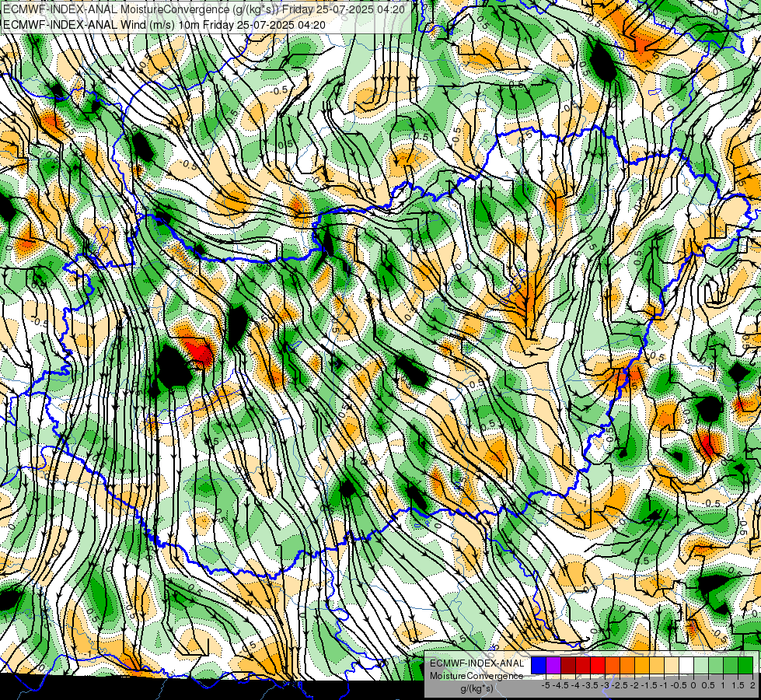Click the -2.5 value on legend scale
Screen dimensions: 761x700
point(621,685)
